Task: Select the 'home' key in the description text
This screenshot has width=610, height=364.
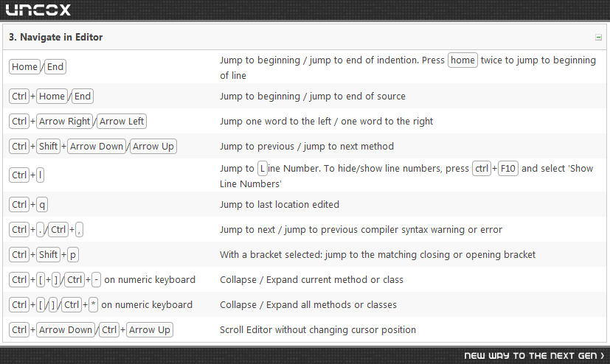Action: click(x=462, y=60)
